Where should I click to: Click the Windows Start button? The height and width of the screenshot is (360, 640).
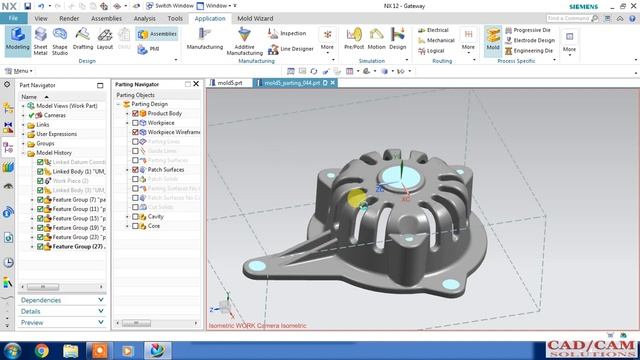tap(12, 351)
